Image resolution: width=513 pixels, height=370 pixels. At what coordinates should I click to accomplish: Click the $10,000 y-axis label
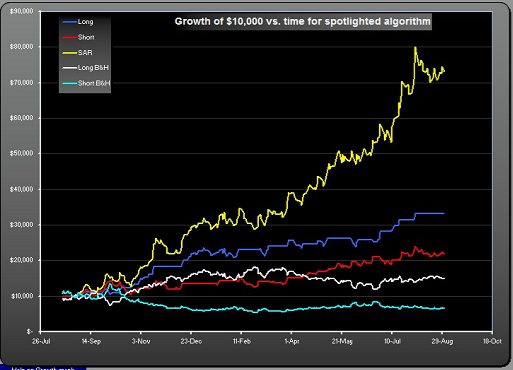pos(22,296)
